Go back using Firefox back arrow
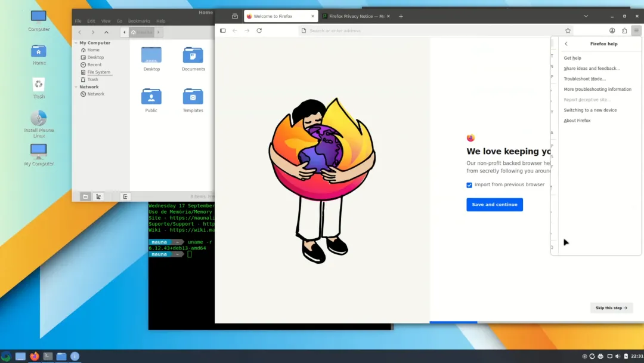Image resolution: width=644 pixels, height=363 pixels. coord(235,30)
